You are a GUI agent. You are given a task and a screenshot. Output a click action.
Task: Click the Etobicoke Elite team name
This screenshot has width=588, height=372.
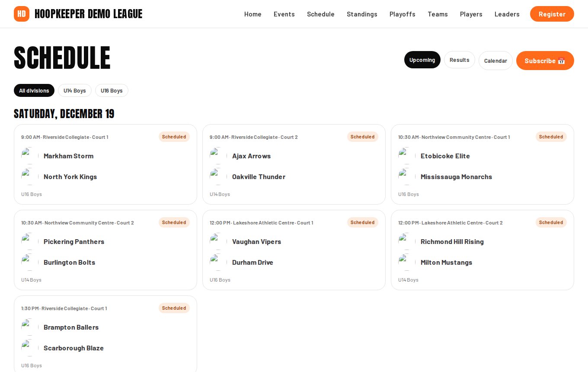(x=445, y=156)
